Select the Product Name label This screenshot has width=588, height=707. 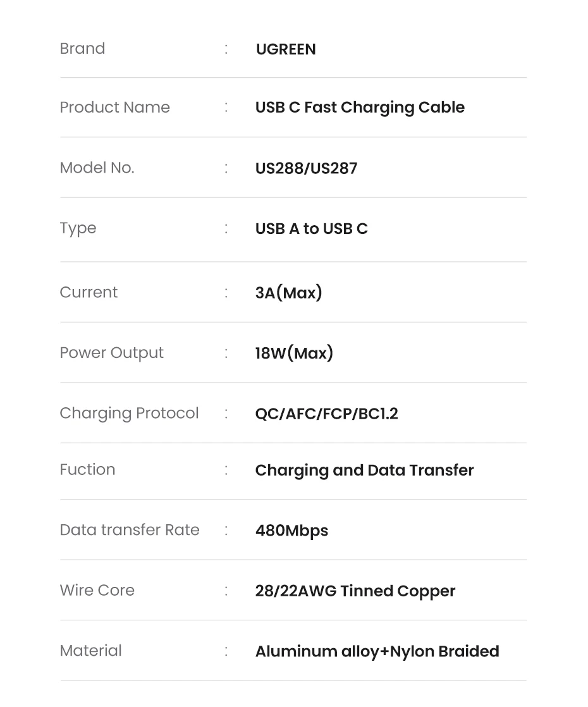pos(114,108)
